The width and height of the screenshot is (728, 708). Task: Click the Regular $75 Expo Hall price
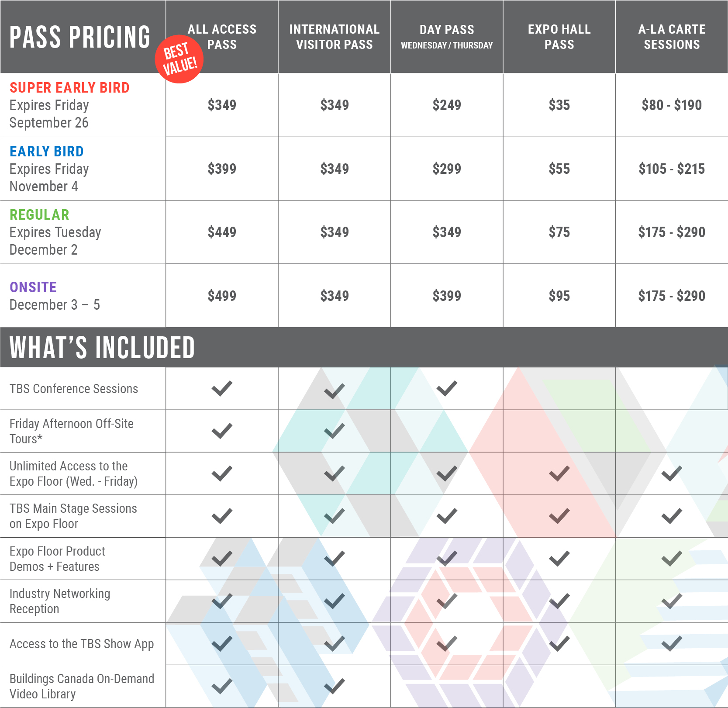click(559, 232)
